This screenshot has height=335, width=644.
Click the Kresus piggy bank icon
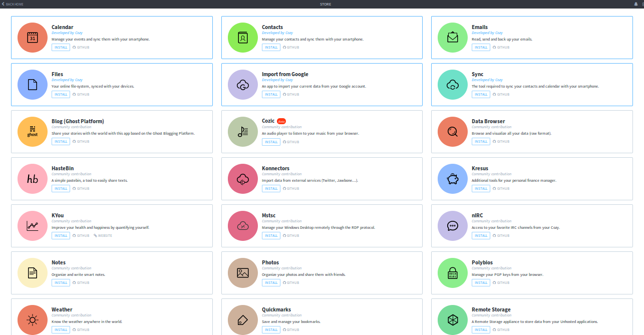453,179
